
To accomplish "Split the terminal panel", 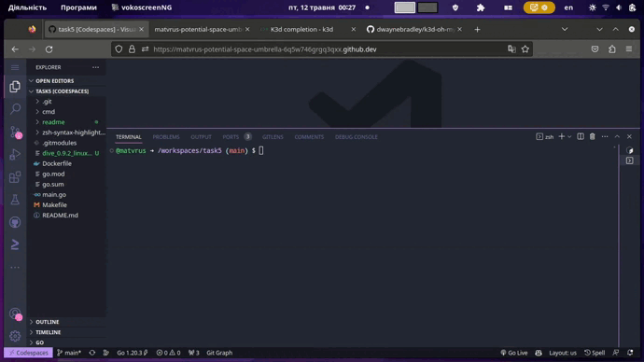I will click(581, 136).
